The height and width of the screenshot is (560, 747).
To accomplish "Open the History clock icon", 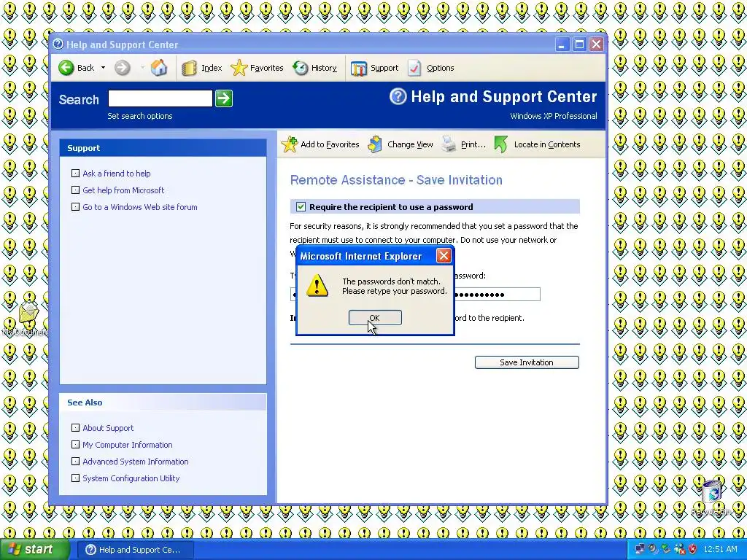I will pyautogui.click(x=300, y=68).
